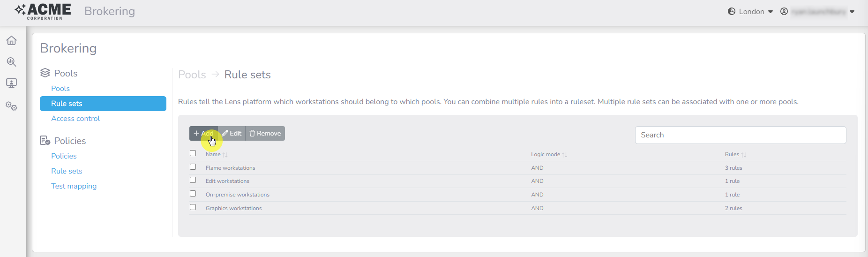Open the analytics magnifier icon in sidebar
Image resolution: width=868 pixels, height=257 pixels.
pyautogui.click(x=12, y=62)
